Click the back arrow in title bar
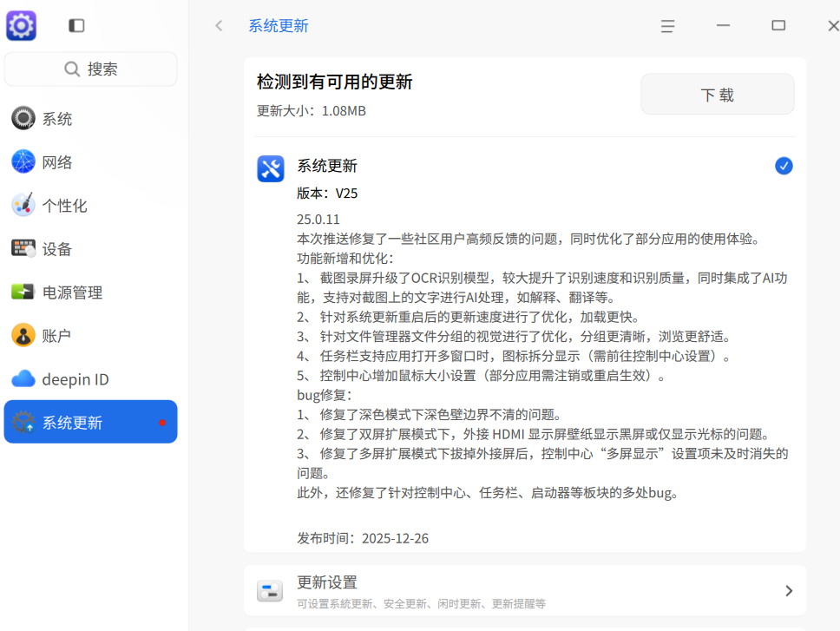The height and width of the screenshot is (631, 840). 219,26
